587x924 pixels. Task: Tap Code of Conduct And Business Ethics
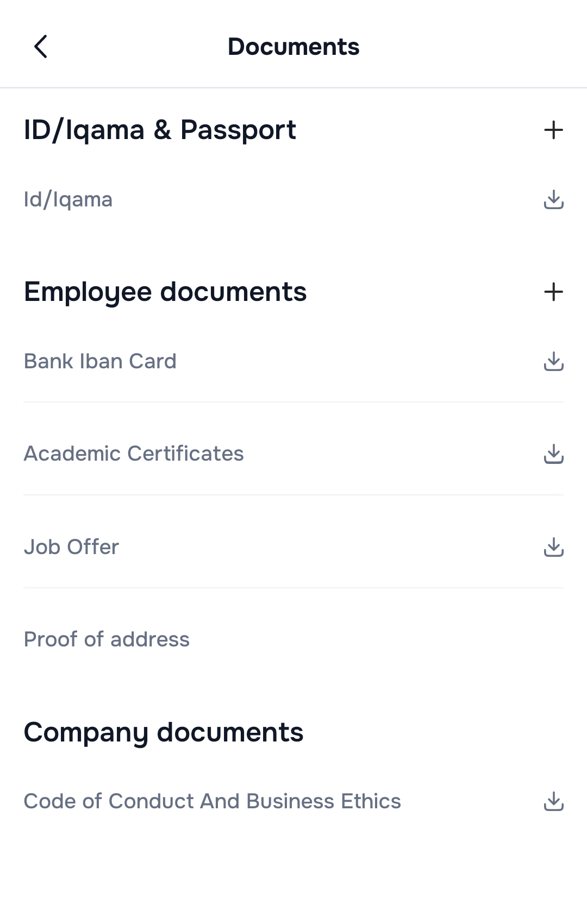point(212,801)
